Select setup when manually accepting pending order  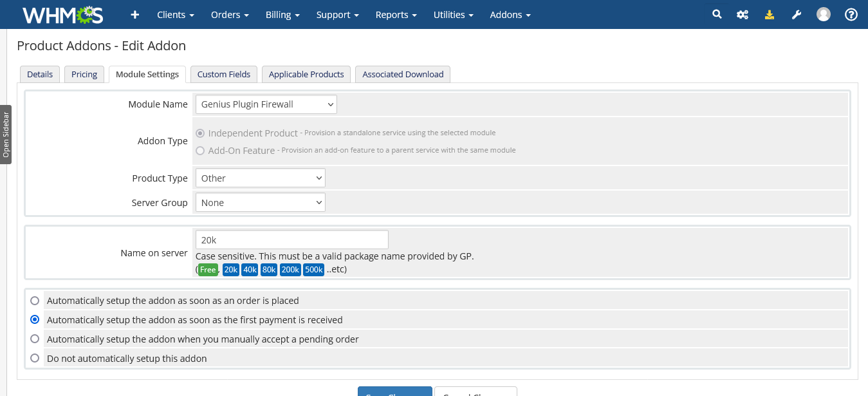coord(35,339)
